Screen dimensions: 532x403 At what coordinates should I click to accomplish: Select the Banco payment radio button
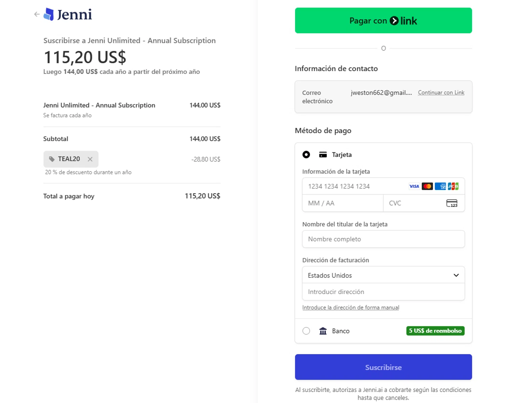tap(306, 331)
